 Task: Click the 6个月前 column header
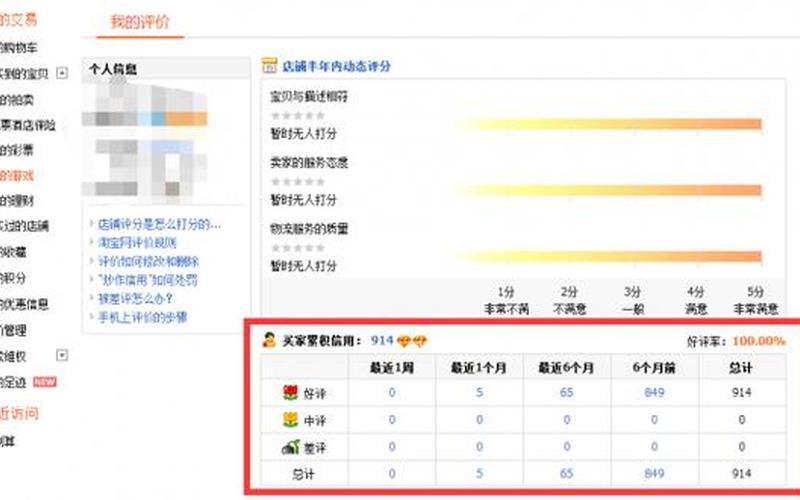tap(654, 368)
